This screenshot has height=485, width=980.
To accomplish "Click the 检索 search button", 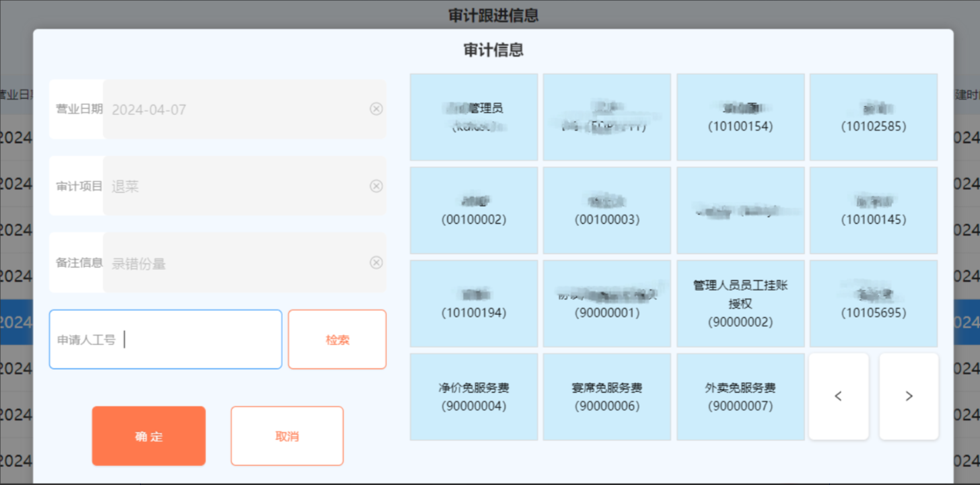I will (x=337, y=340).
